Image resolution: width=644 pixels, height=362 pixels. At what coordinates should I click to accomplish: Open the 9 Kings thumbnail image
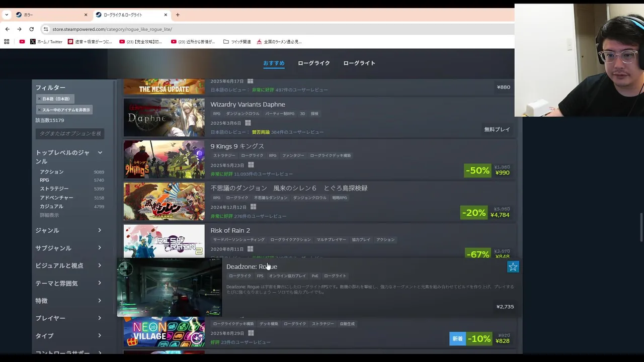pyautogui.click(x=164, y=159)
